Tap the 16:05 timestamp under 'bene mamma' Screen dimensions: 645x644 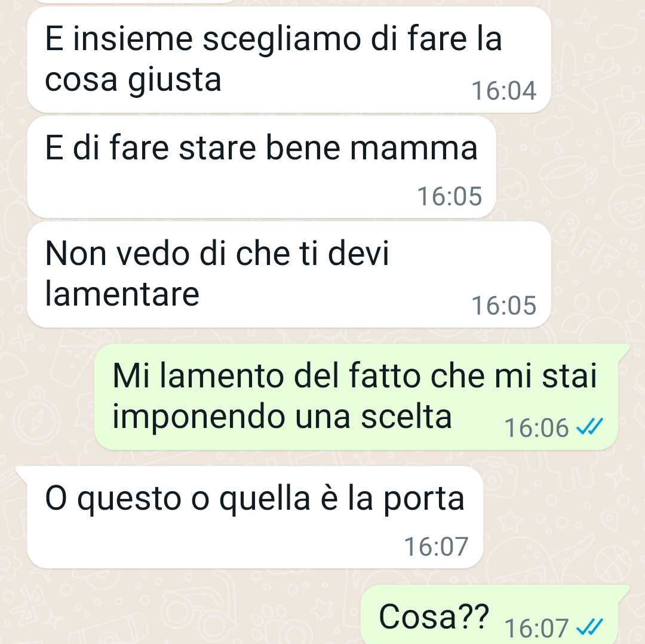pyautogui.click(x=449, y=196)
